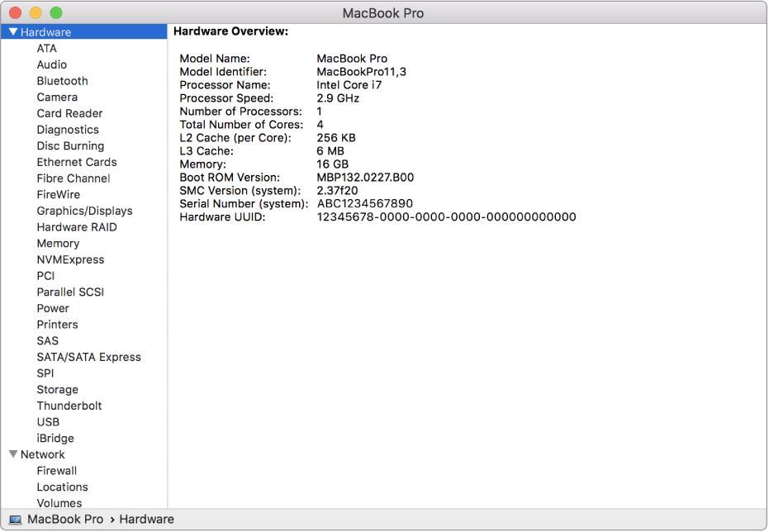Show PCI device information

(45, 276)
